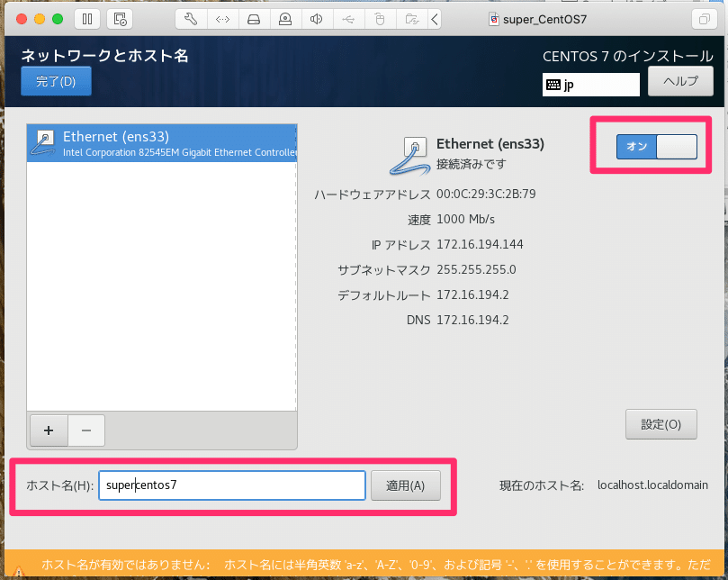This screenshot has width=728, height=580.
Task: Click the ネットワークとホスト名 heading
Action: [105, 56]
